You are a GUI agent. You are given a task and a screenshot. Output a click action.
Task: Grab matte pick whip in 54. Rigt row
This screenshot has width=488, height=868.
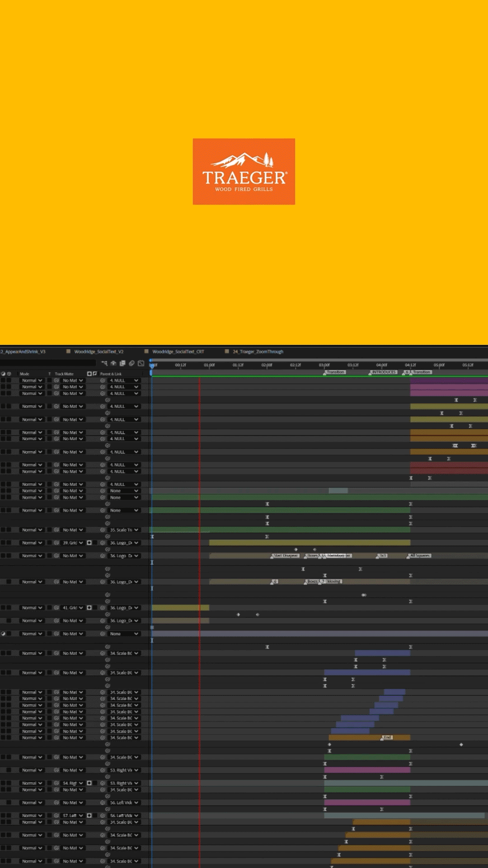pyautogui.click(x=56, y=783)
